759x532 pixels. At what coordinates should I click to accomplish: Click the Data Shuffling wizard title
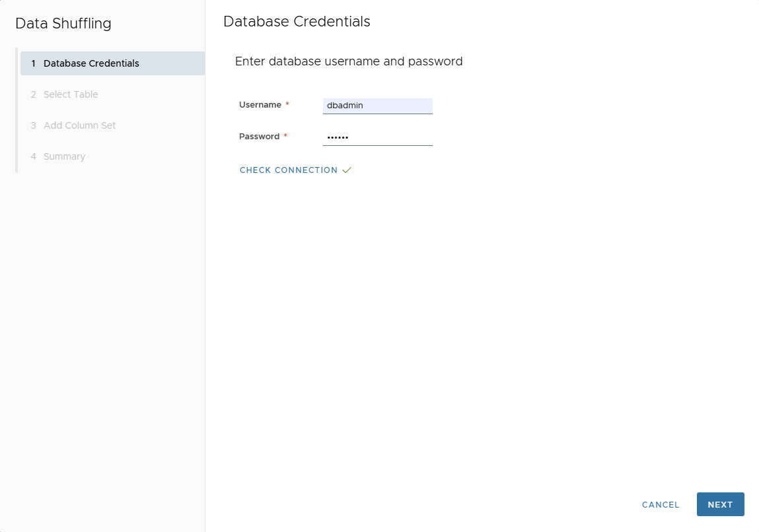click(x=63, y=24)
